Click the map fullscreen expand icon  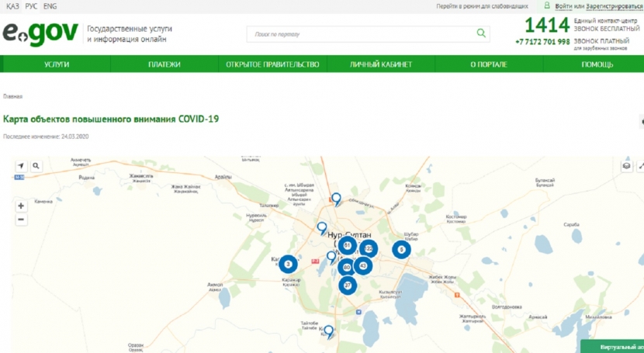click(640, 166)
